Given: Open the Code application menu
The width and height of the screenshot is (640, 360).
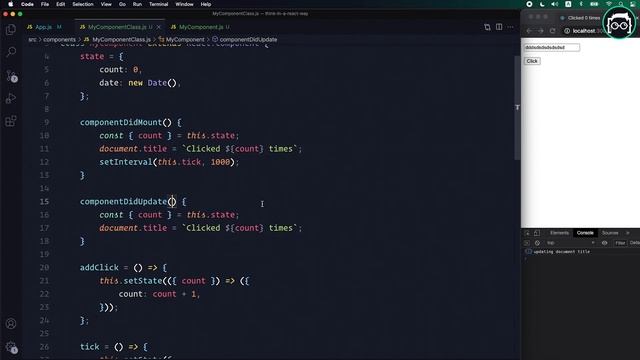Looking at the screenshot, I should [x=27, y=4].
